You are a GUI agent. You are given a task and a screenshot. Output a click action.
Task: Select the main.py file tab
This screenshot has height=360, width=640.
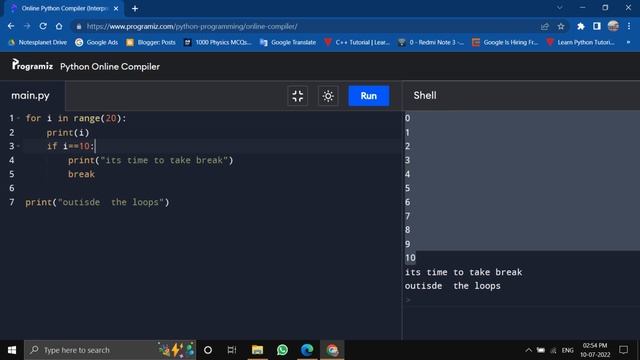(31, 96)
